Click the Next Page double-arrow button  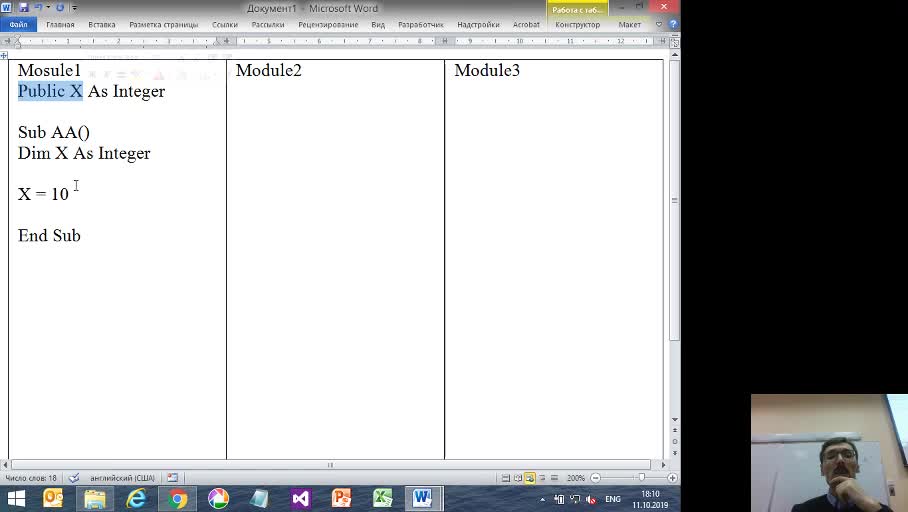[x=675, y=452]
